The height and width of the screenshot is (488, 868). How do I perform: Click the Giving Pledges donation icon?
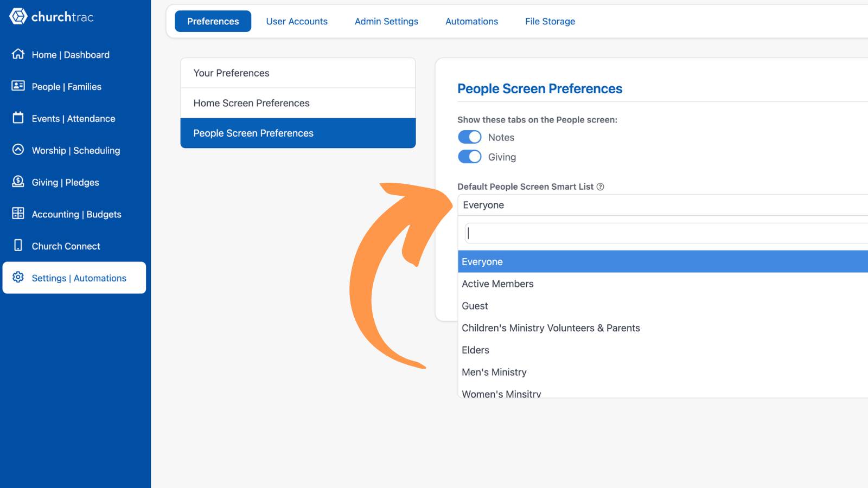coord(18,182)
